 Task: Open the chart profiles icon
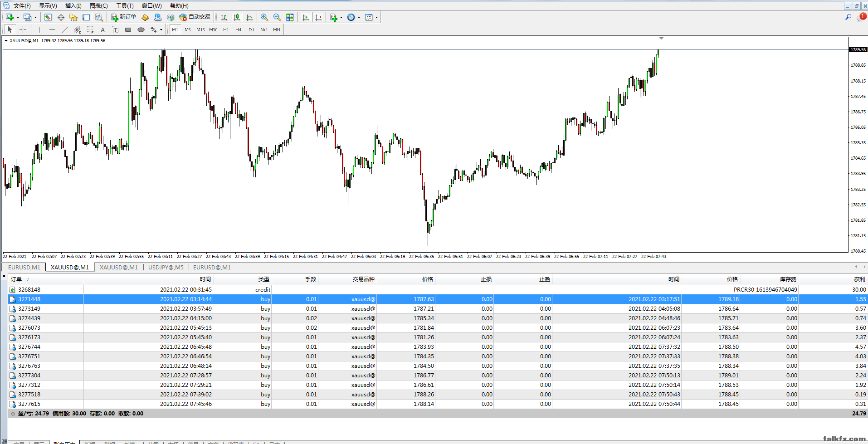point(27,17)
